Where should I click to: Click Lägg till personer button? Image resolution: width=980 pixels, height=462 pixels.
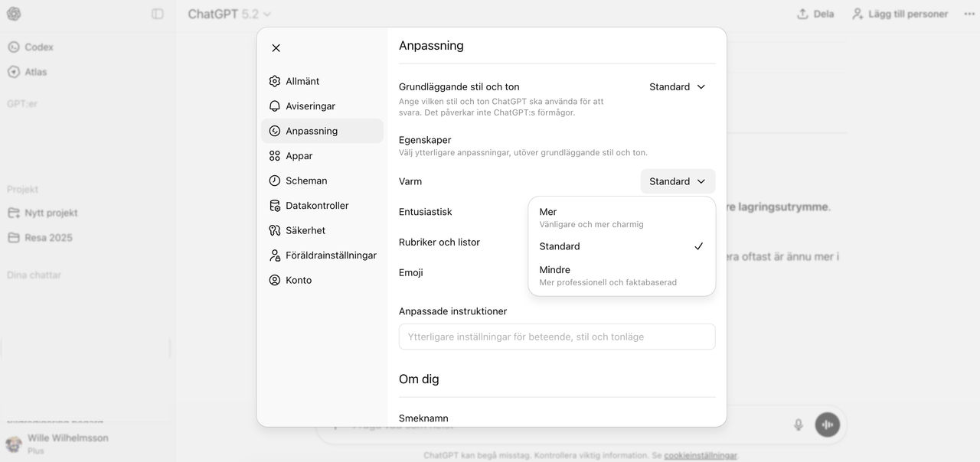point(900,14)
